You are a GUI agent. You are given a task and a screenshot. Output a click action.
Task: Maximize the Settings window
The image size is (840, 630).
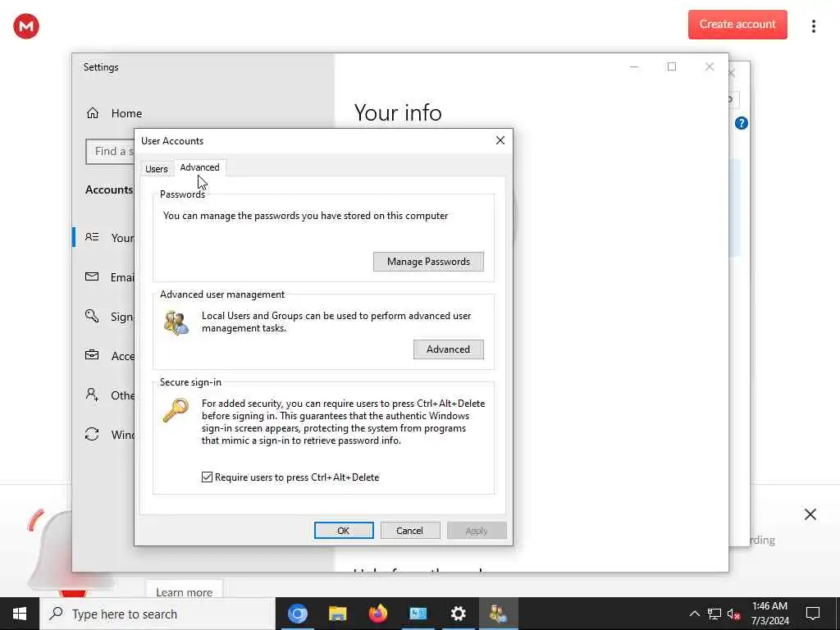tap(672, 66)
